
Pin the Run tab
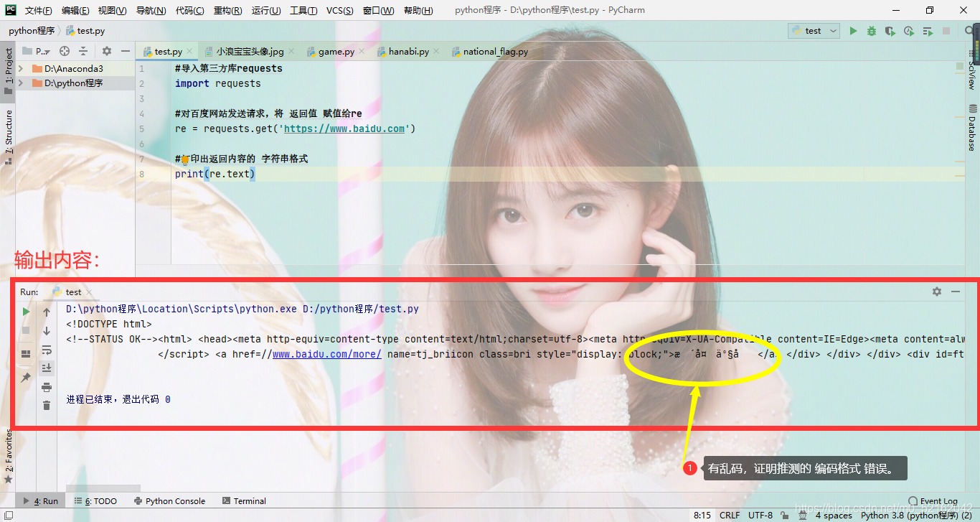pos(26,377)
